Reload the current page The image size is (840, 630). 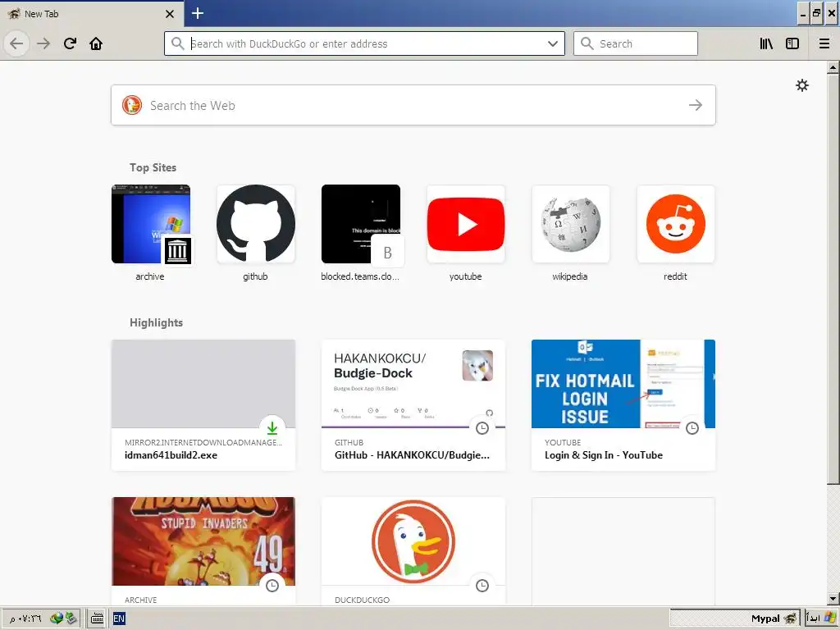pos(70,43)
